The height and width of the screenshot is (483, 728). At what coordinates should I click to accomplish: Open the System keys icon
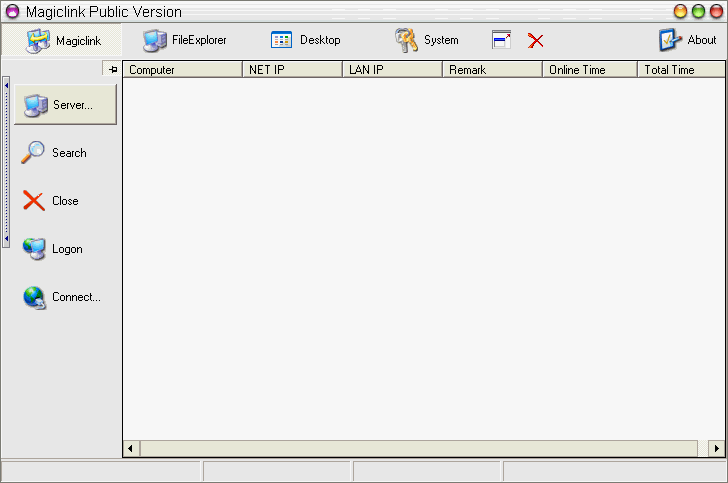coord(406,40)
